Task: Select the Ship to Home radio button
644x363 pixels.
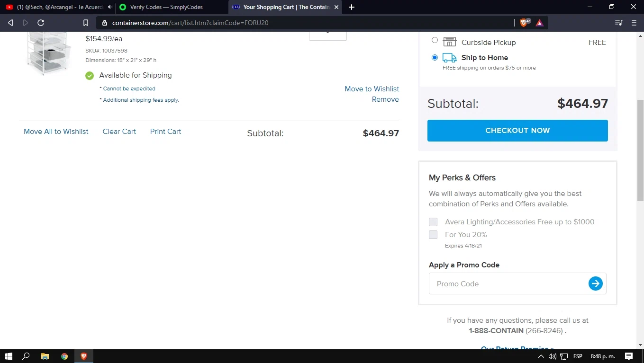Action: (x=435, y=57)
